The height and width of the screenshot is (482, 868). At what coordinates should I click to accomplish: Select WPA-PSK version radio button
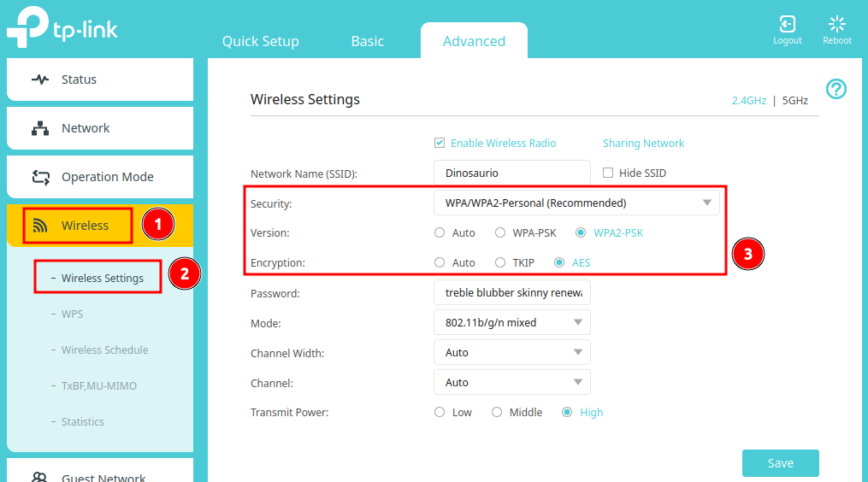click(x=500, y=232)
